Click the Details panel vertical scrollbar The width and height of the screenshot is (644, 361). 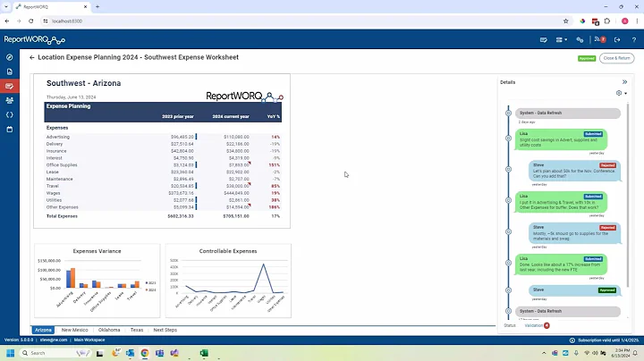pyautogui.click(x=628, y=195)
